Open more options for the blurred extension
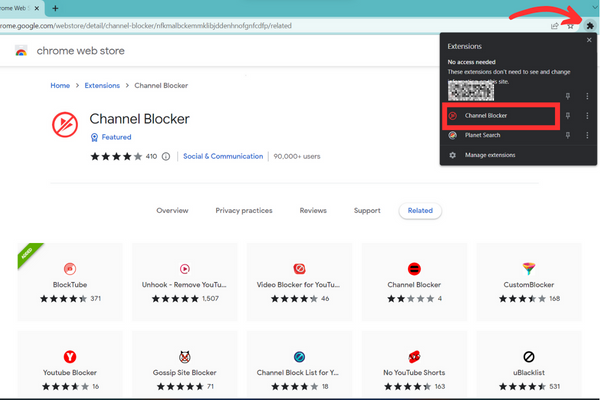 pyautogui.click(x=587, y=96)
